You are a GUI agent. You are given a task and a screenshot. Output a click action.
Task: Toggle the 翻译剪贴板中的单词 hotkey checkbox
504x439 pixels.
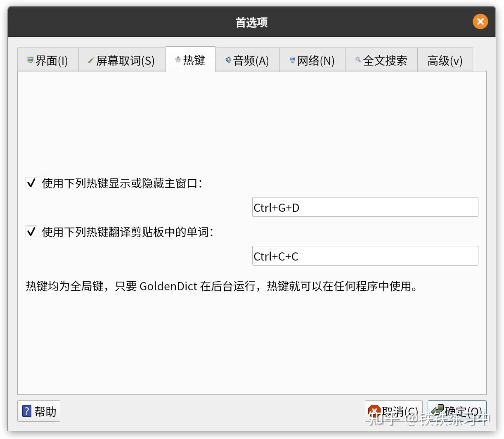pyautogui.click(x=31, y=231)
